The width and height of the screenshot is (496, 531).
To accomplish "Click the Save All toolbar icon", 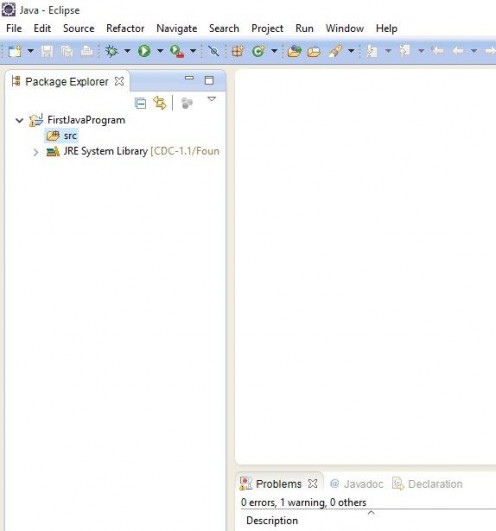I will coord(67,51).
